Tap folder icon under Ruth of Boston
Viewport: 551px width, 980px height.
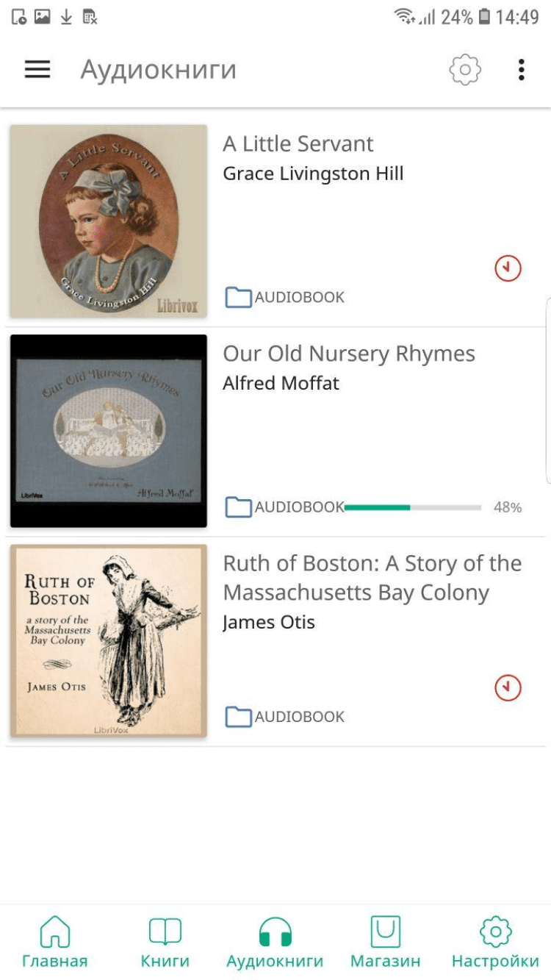(x=238, y=716)
